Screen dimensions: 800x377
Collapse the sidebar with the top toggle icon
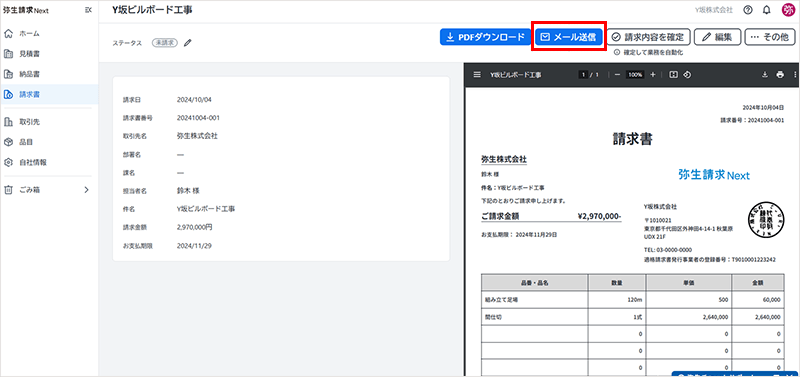tap(88, 10)
